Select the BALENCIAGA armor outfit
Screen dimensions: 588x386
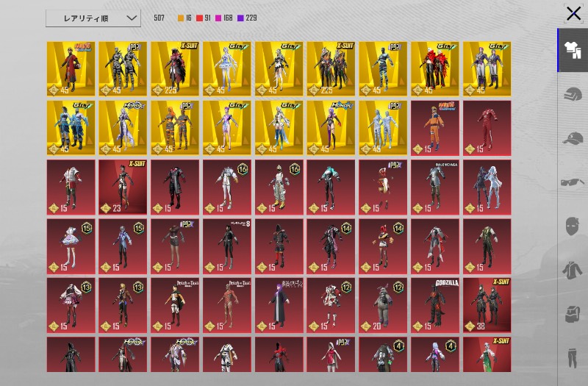435,187
